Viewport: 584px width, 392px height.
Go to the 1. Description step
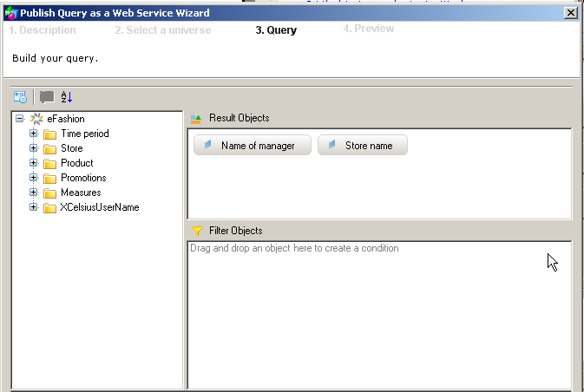pos(43,30)
